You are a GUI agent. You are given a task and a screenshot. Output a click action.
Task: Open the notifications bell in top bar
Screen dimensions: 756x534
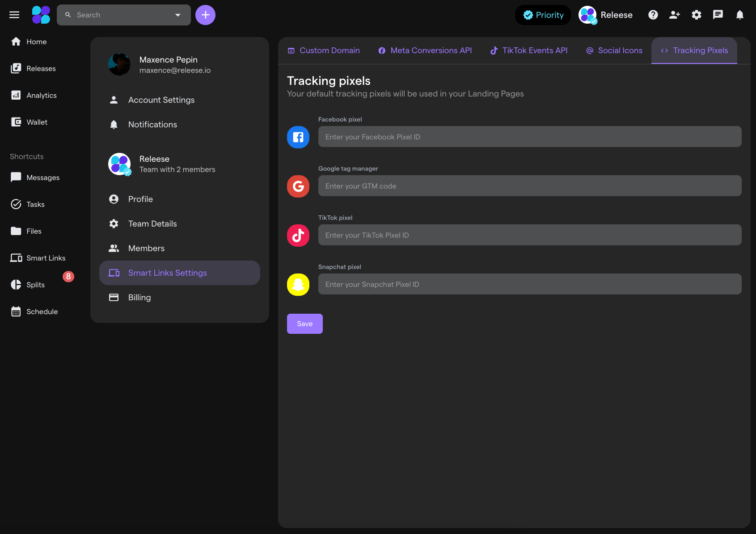[740, 15]
